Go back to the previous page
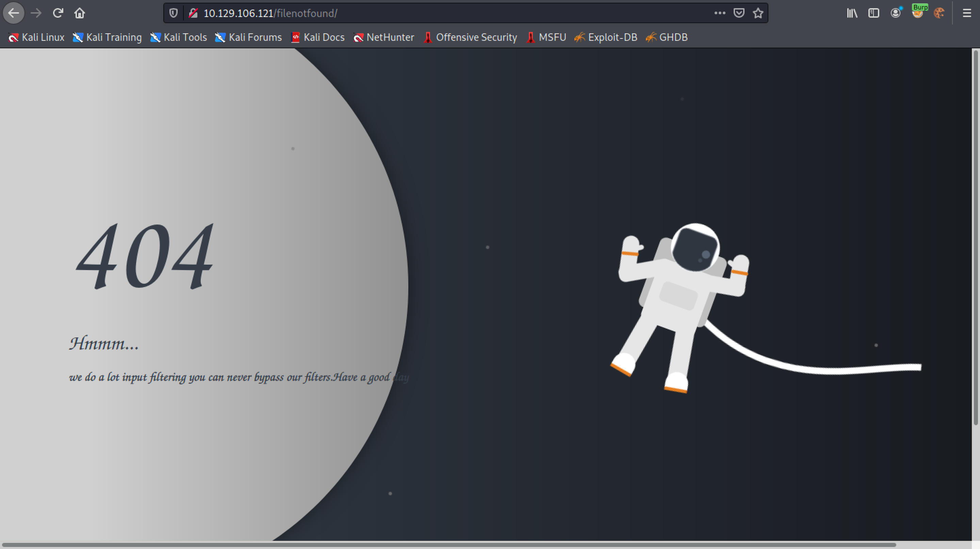 point(14,13)
